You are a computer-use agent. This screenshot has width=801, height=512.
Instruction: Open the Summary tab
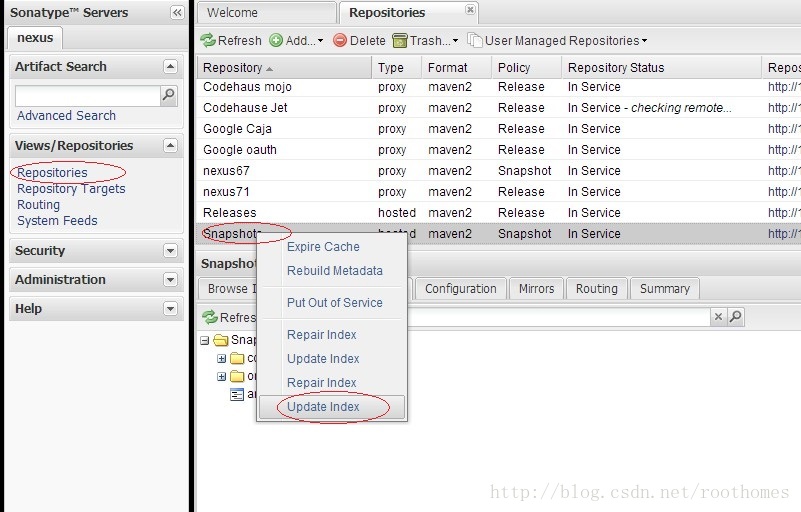pyautogui.click(x=665, y=289)
